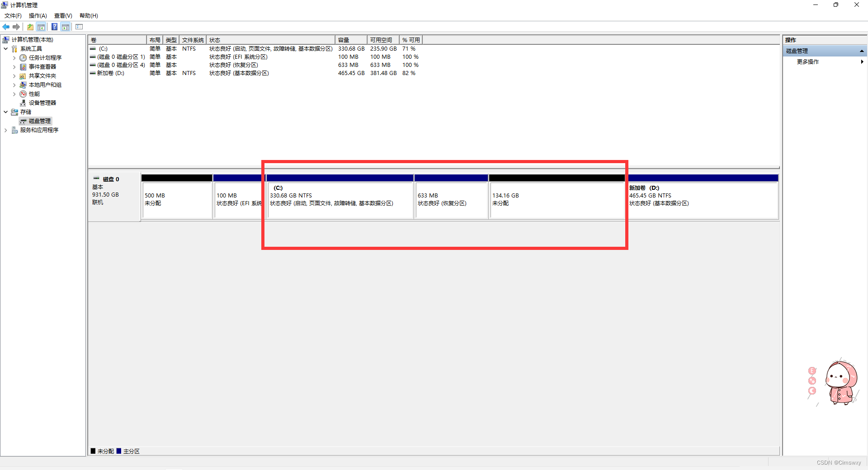Open the 帮助(H) menu
Viewport: 868px width, 470px height.
pos(89,16)
